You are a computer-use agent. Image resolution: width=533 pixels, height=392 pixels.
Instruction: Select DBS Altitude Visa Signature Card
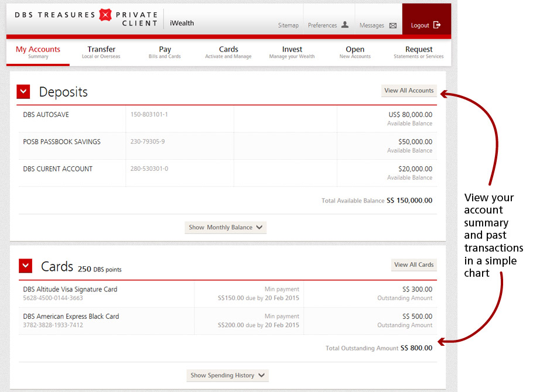(70, 290)
